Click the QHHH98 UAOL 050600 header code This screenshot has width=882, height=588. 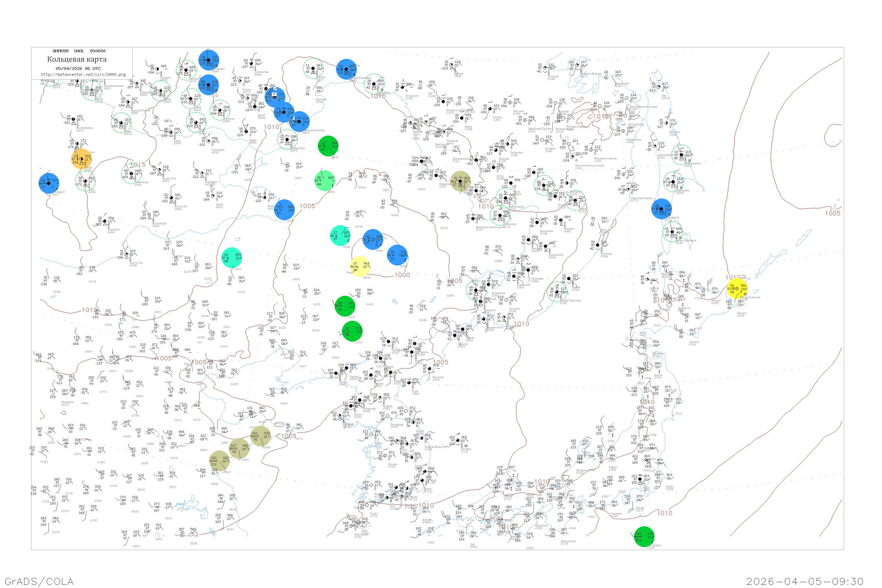coord(79,51)
